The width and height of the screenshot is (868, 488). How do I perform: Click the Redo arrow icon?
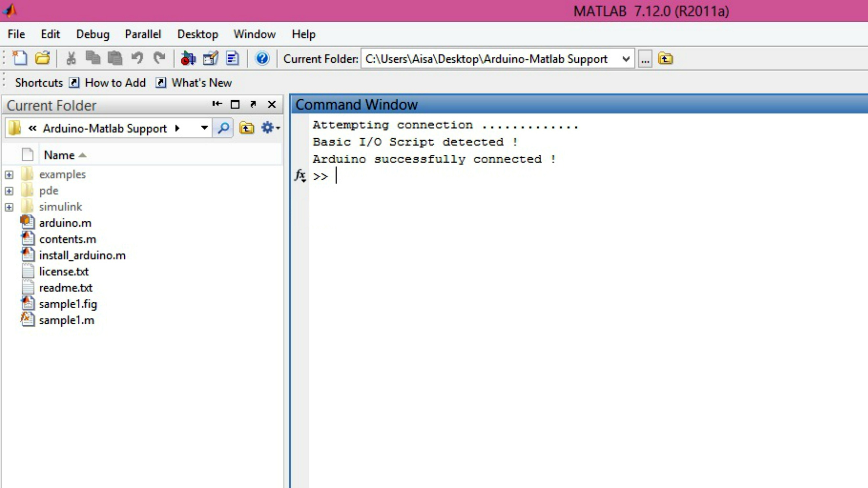pyautogui.click(x=159, y=58)
